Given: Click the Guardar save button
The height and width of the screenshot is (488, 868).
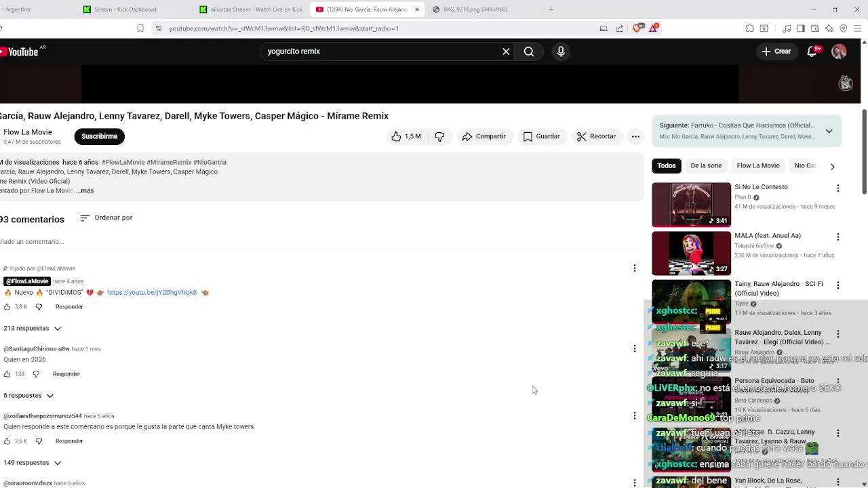Looking at the screenshot, I should click(x=541, y=136).
